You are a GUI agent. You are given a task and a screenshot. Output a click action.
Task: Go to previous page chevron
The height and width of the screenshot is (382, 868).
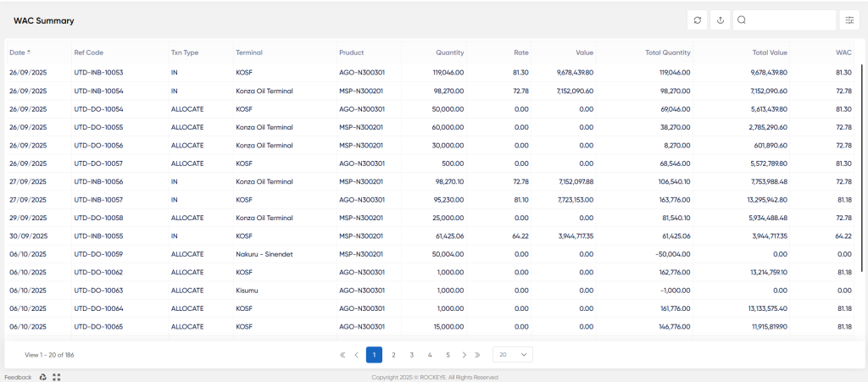[x=357, y=355]
